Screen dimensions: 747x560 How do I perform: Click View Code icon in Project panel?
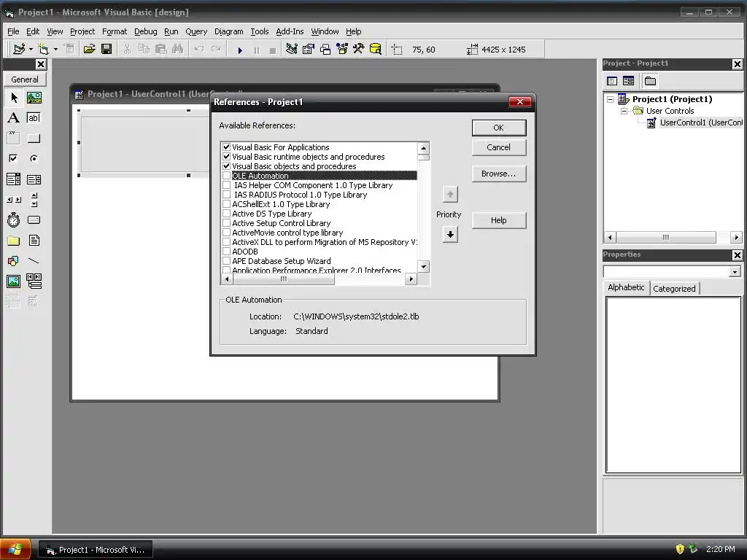coord(612,81)
